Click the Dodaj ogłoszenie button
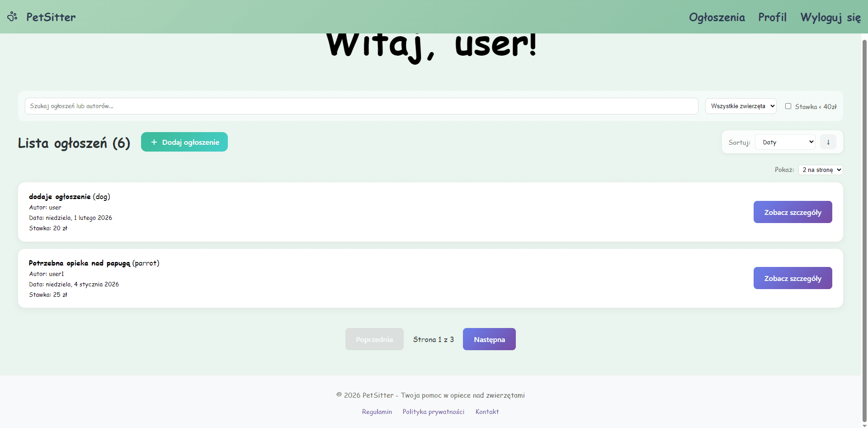868x428 pixels. [x=184, y=142]
